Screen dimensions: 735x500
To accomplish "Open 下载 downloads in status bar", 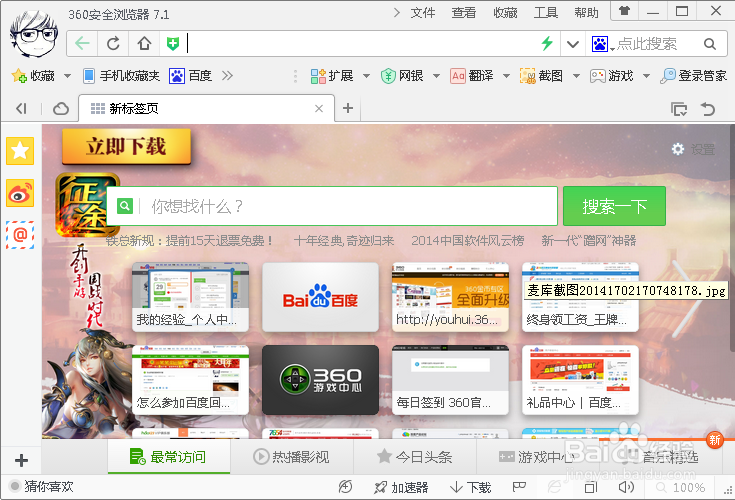I will tap(471, 487).
